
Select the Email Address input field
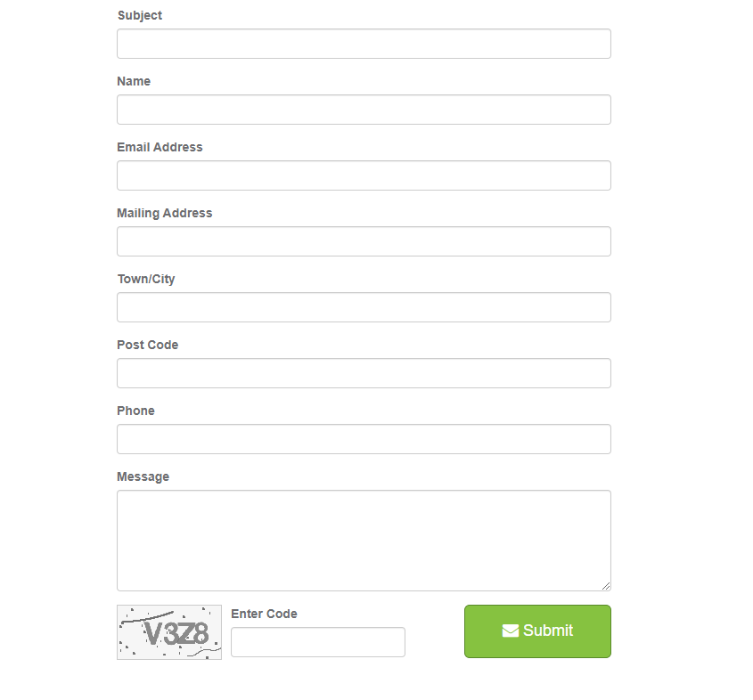[364, 175]
